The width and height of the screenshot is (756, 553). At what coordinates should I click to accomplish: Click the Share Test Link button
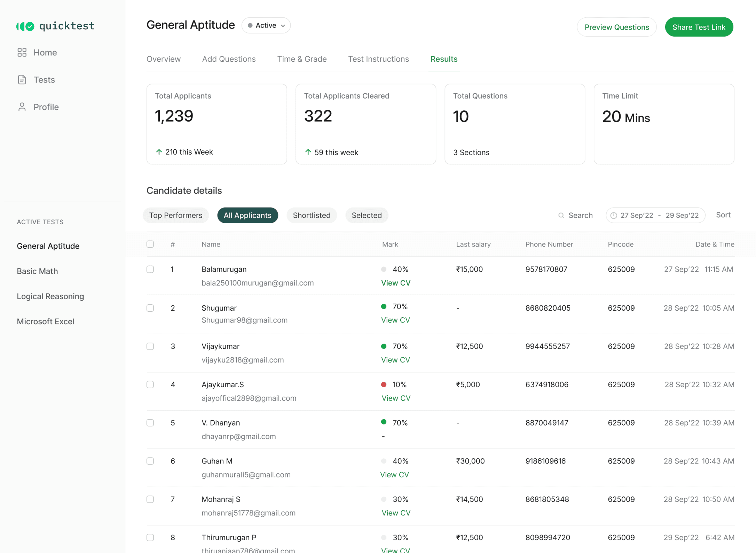[x=699, y=27]
